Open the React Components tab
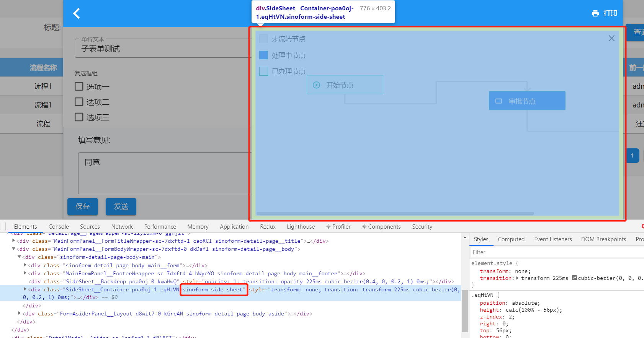The width and height of the screenshot is (644, 338). click(381, 227)
